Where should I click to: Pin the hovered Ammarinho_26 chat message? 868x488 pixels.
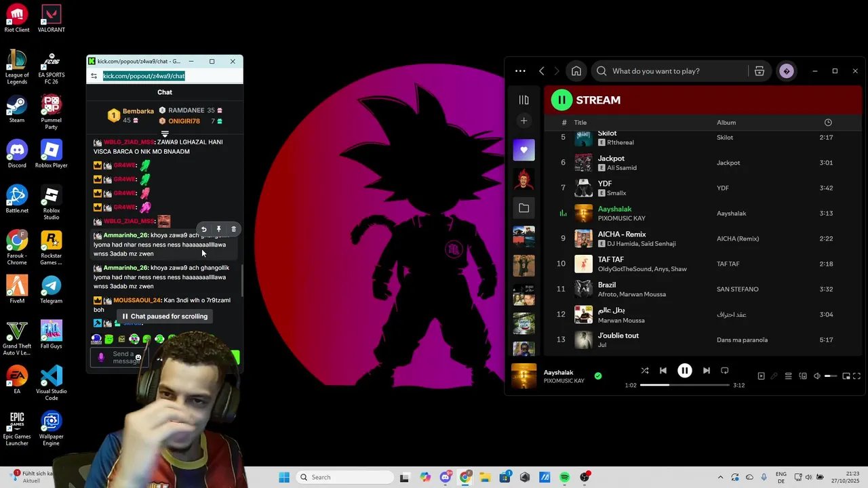click(x=218, y=229)
